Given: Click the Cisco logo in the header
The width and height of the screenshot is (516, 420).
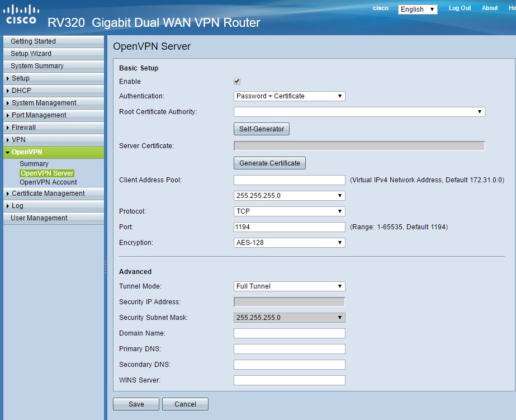Looking at the screenshot, I should [x=21, y=15].
